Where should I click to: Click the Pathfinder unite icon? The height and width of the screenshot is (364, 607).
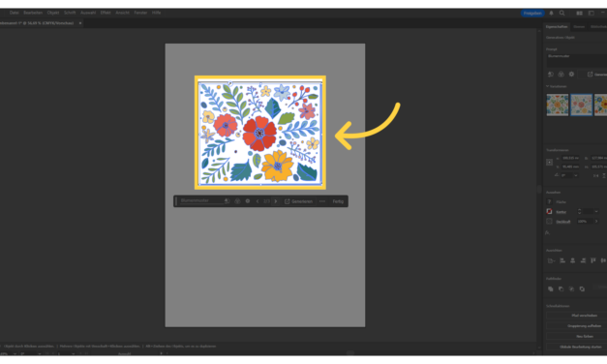click(551, 288)
